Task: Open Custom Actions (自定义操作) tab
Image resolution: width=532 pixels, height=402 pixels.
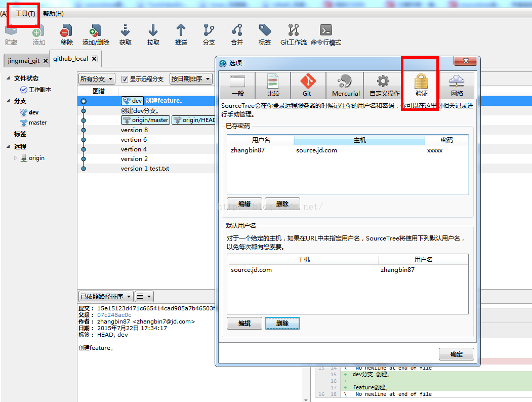Action: click(x=384, y=85)
